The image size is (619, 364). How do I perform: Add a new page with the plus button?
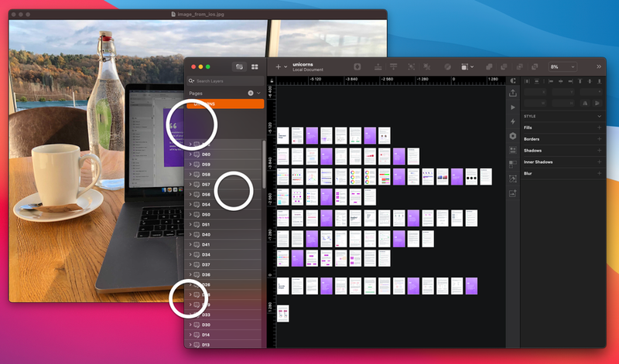click(250, 93)
